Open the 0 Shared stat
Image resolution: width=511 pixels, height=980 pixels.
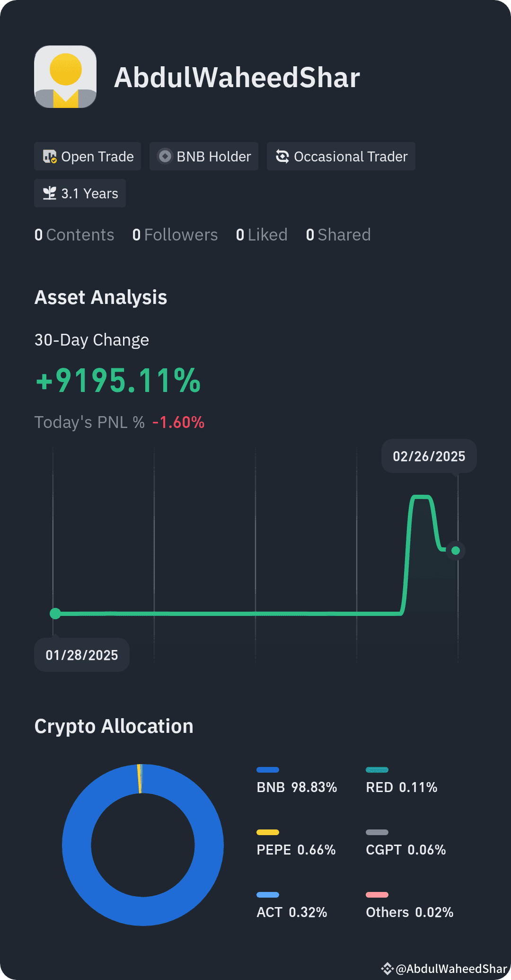(x=338, y=235)
